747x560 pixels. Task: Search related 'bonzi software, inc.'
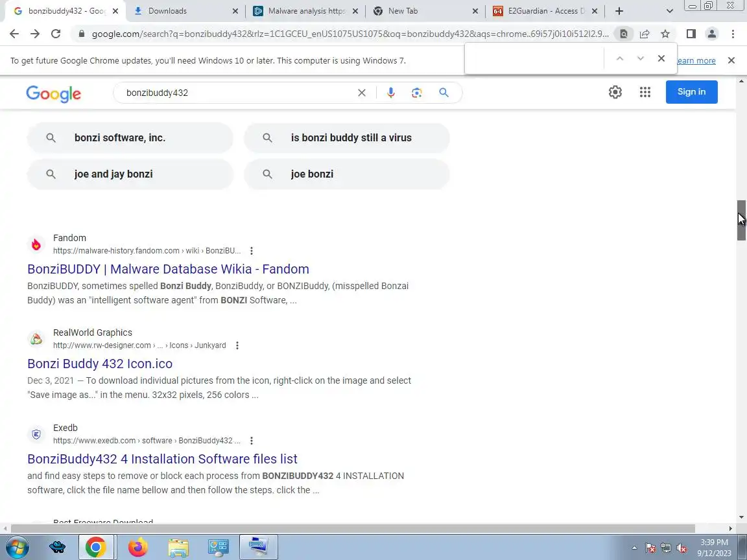pos(130,137)
